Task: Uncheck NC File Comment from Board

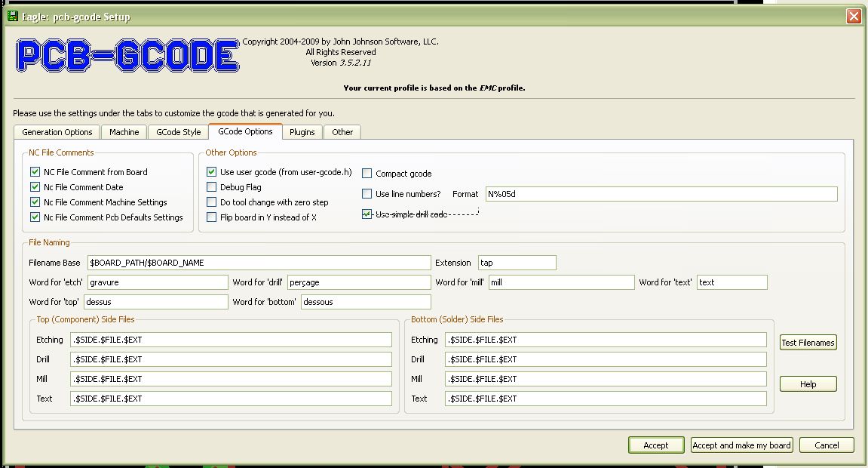Action: [35, 172]
